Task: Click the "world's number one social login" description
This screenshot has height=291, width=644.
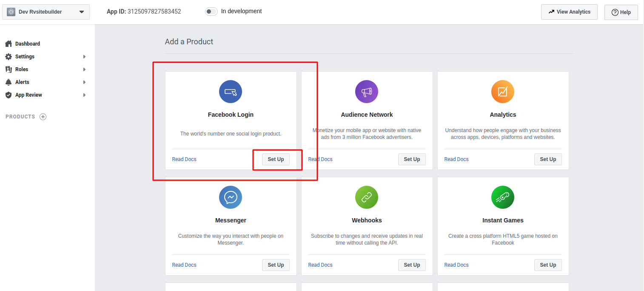Action: pyautogui.click(x=231, y=134)
